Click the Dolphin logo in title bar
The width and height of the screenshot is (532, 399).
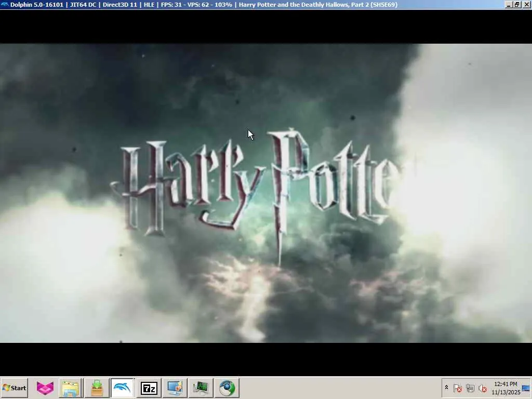[5, 4]
